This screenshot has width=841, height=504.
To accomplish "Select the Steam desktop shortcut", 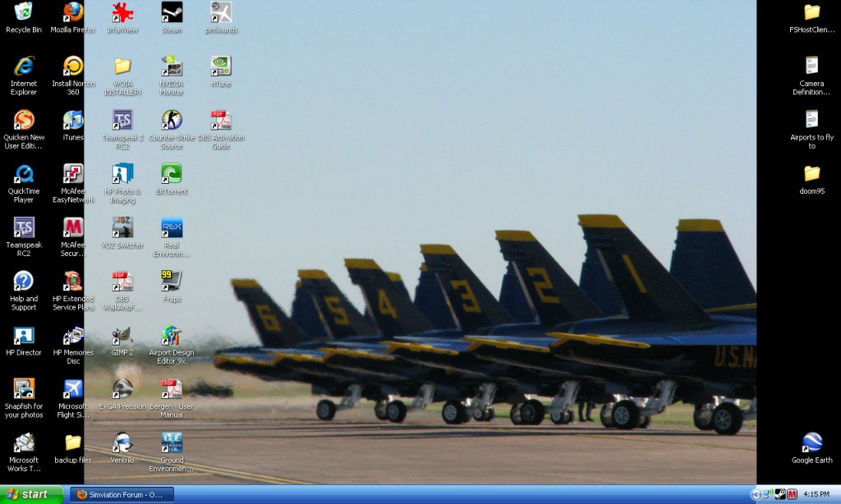I will 172,13.
